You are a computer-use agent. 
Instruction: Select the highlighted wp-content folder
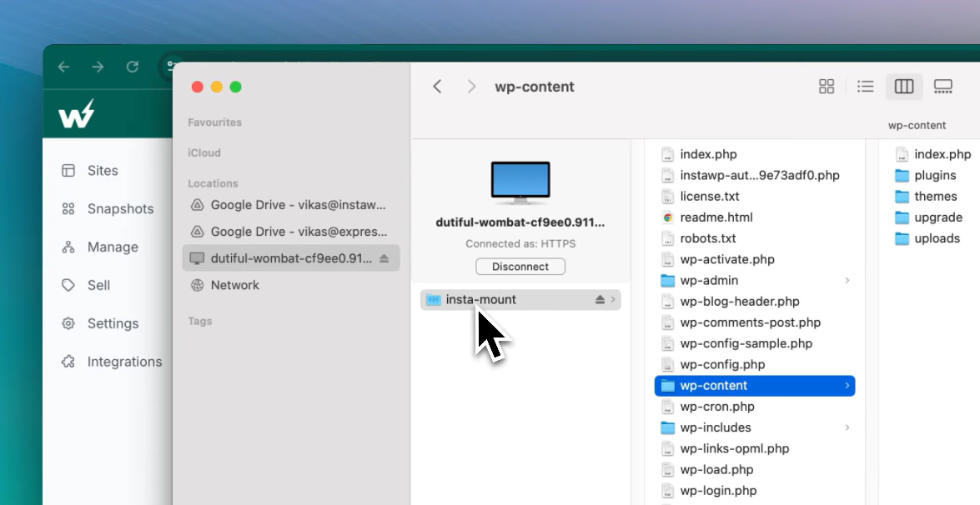pyautogui.click(x=754, y=386)
